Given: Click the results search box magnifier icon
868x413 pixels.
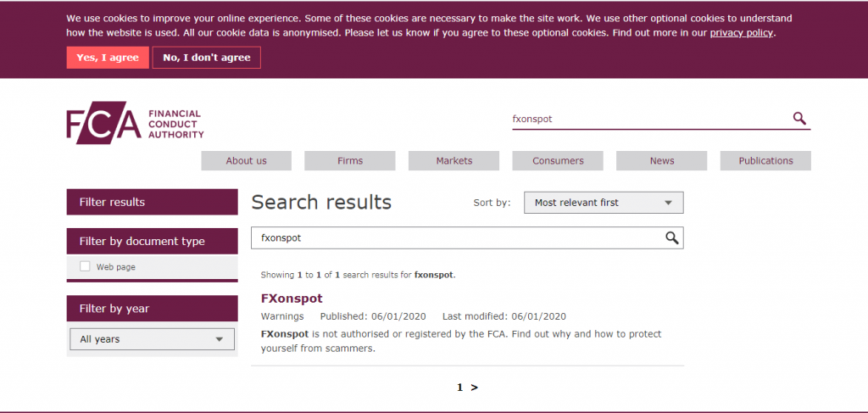Looking at the screenshot, I should coord(671,238).
